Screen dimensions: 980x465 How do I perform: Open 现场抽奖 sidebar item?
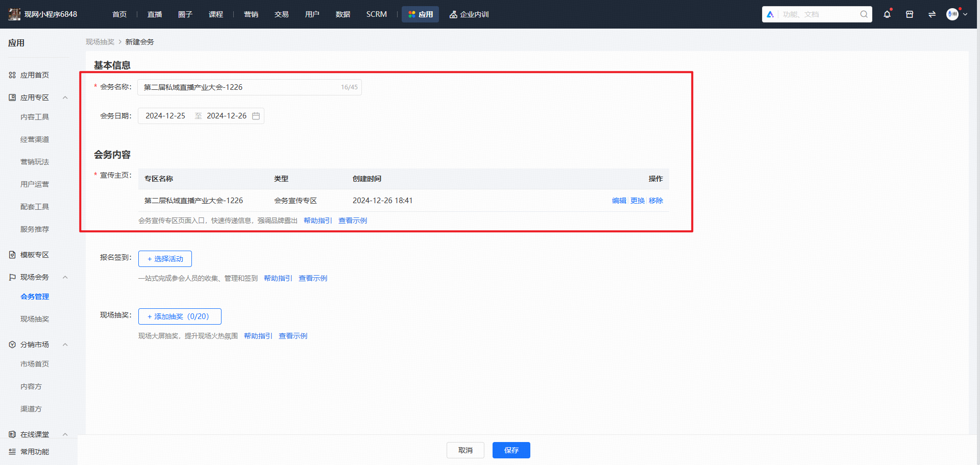click(x=35, y=319)
